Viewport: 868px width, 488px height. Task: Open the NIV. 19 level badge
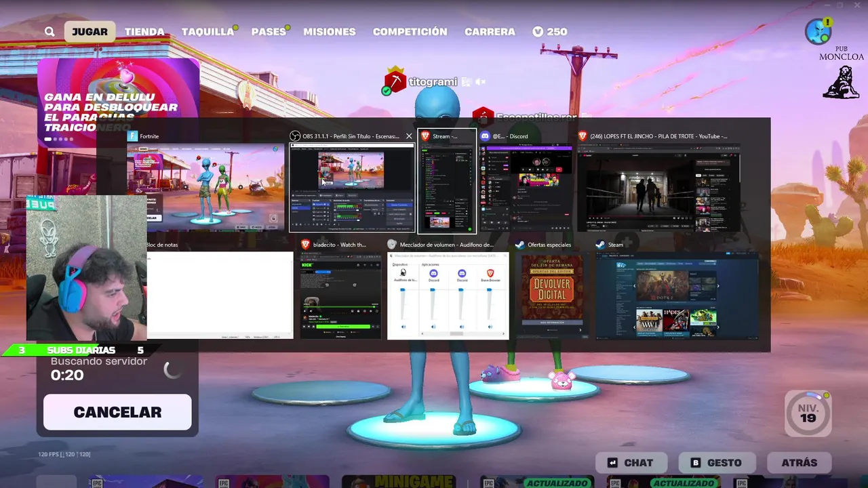[x=808, y=413]
